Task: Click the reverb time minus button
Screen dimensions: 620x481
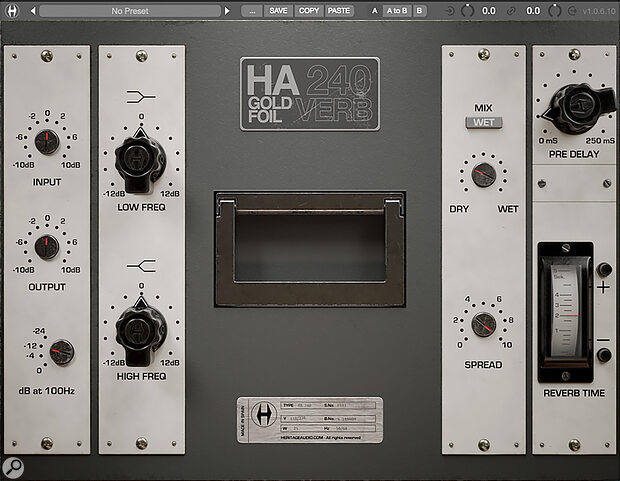Action: tap(603, 354)
